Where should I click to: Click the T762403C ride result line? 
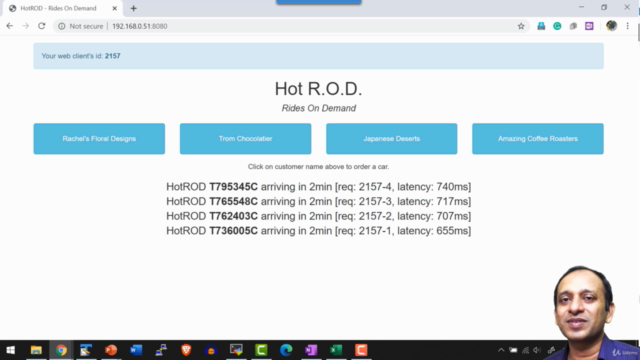tap(318, 216)
